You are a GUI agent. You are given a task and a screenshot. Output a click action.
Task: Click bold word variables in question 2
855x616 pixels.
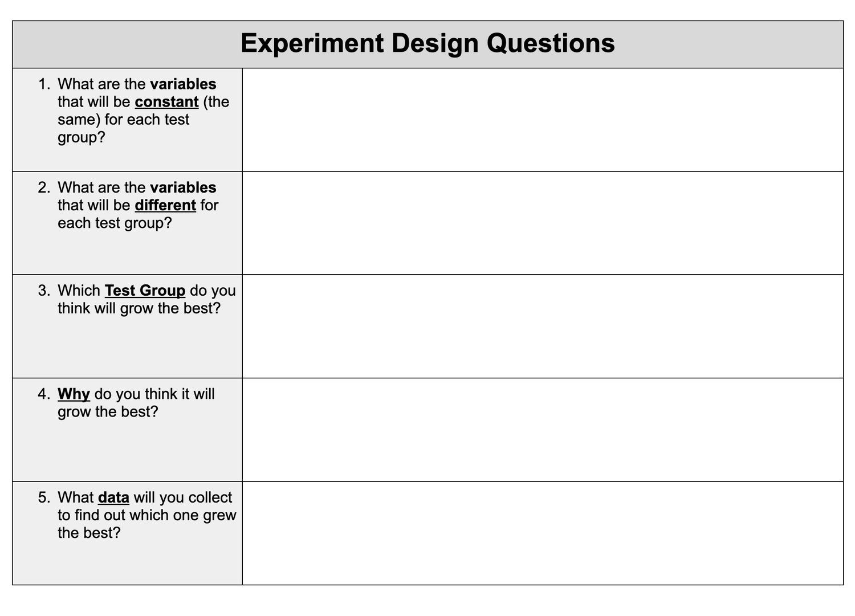[x=183, y=187]
